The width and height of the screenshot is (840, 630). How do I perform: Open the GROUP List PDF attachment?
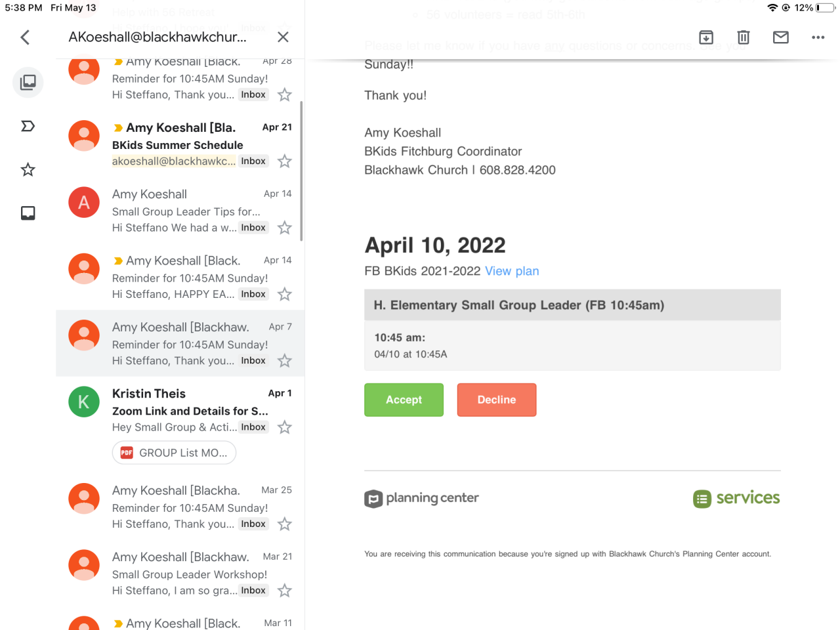point(174,453)
